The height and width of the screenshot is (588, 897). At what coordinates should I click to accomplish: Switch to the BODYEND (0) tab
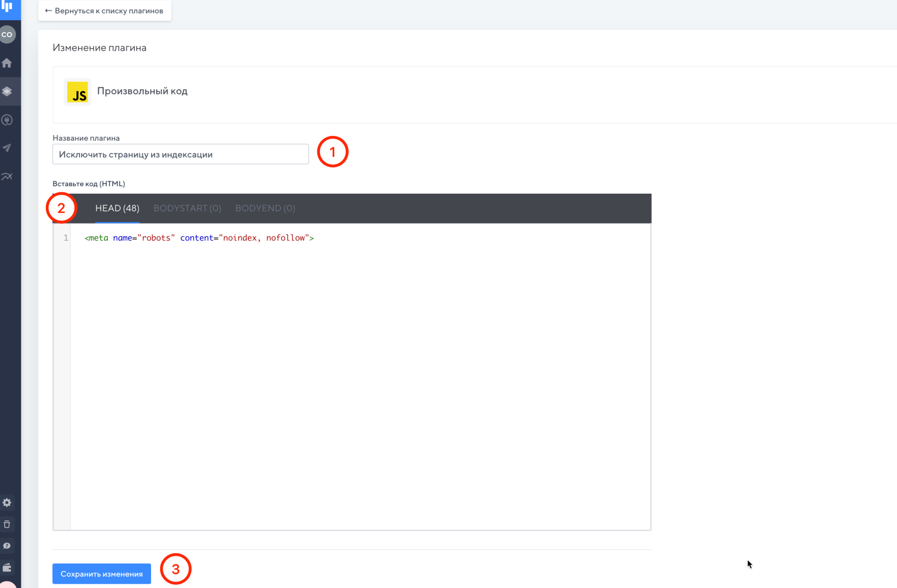[265, 208]
